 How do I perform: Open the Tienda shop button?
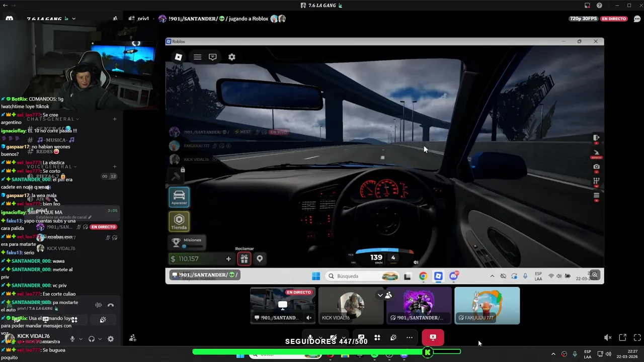pos(179,222)
